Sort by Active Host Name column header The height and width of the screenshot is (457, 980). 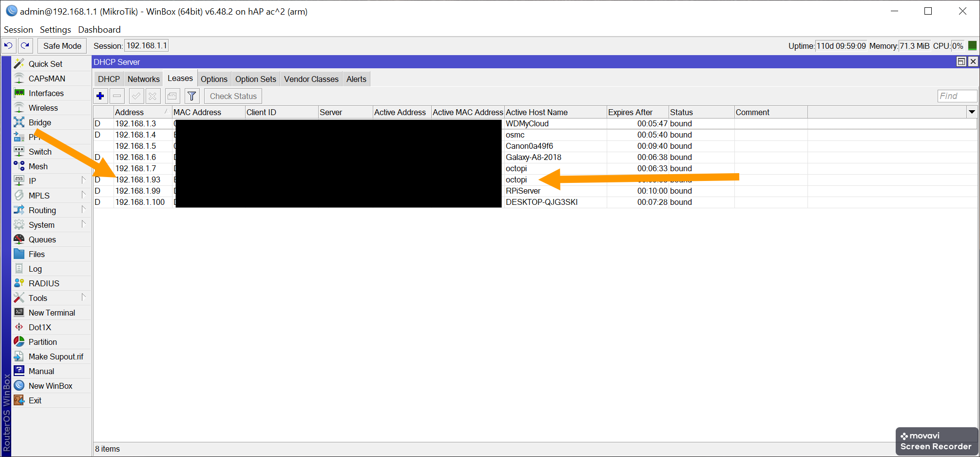pyautogui.click(x=556, y=112)
